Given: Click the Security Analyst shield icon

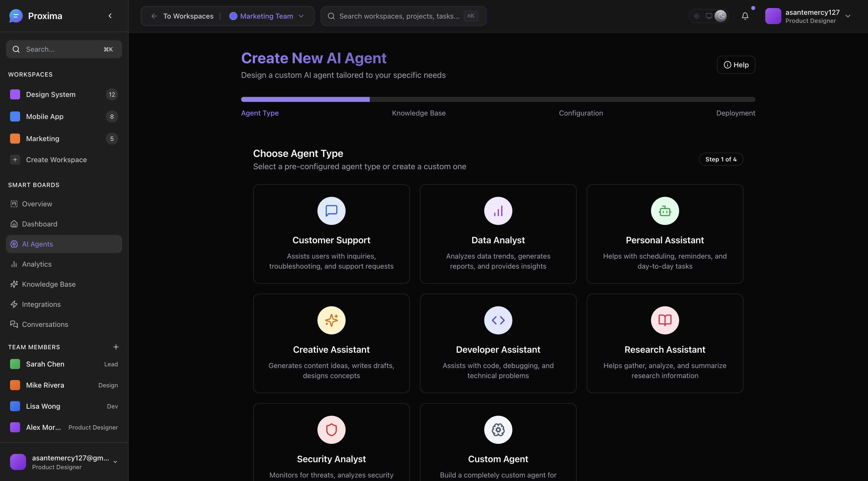Looking at the screenshot, I should 331,430.
